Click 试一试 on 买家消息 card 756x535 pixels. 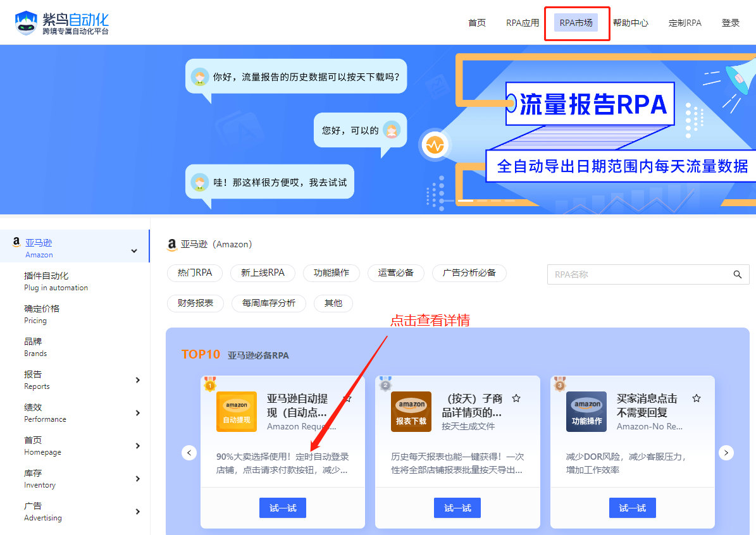tap(632, 508)
